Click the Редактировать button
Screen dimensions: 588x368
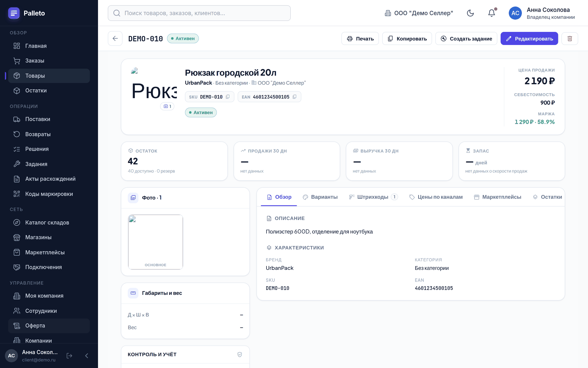(529, 38)
